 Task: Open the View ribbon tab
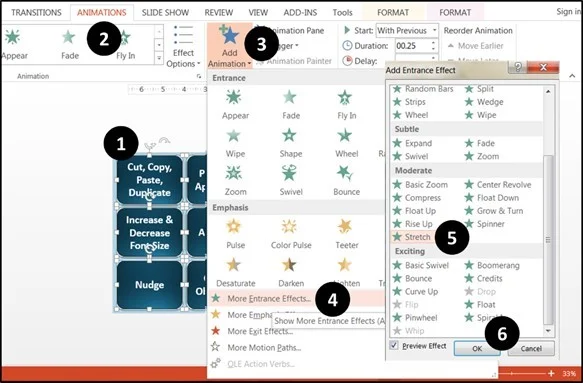coord(258,12)
